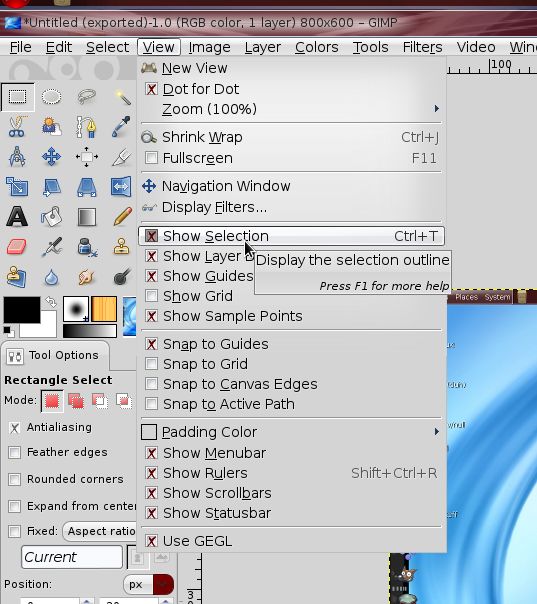Select the Move tool
This screenshot has width=537, height=604.
point(51,157)
